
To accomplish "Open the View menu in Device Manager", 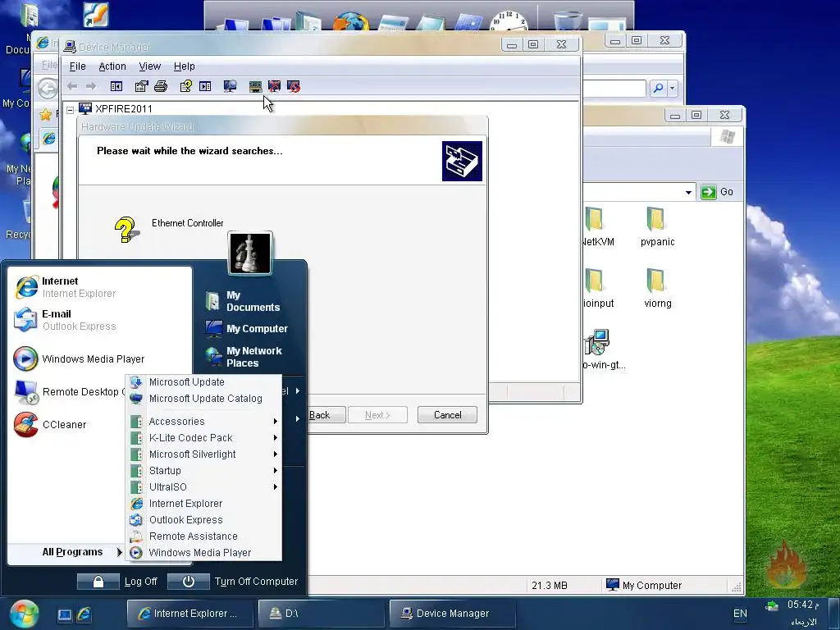I will (x=150, y=66).
